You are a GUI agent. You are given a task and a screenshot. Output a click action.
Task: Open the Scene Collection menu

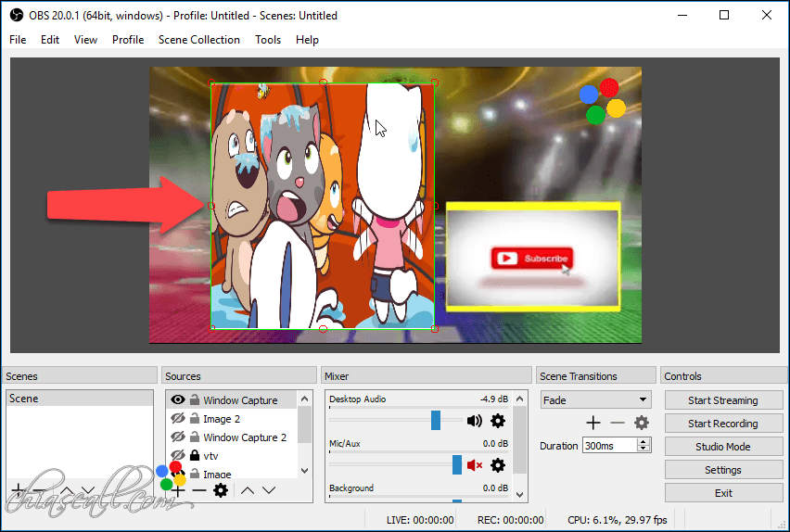[x=199, y=40]
